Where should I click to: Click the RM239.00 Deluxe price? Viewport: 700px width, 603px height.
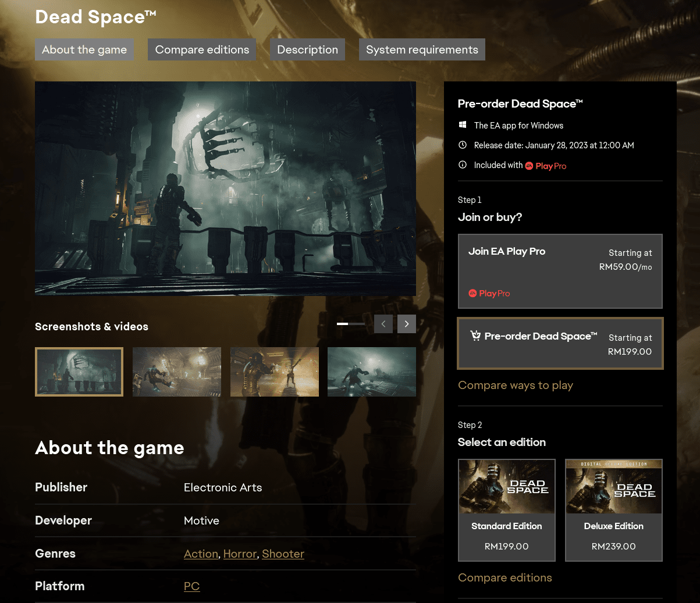tap(614, 546)
